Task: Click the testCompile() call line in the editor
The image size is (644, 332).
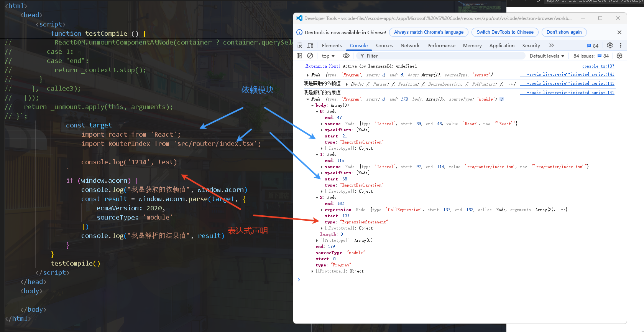Action: pyautogui.click(x=76, y=263)
